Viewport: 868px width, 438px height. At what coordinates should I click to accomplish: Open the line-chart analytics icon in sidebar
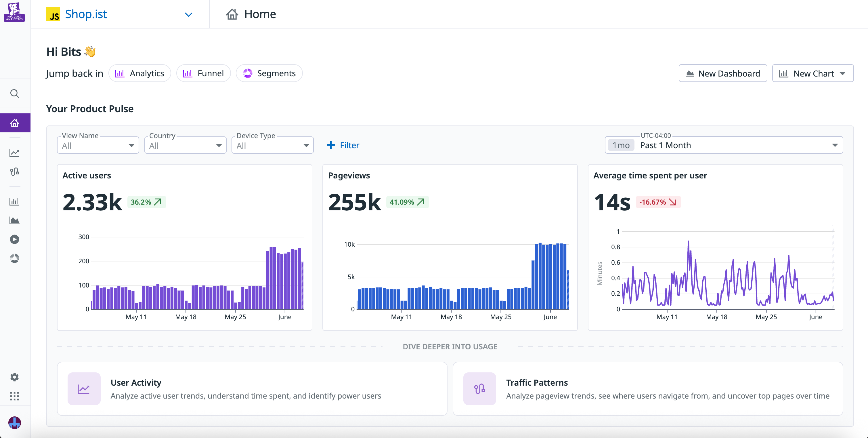(15, 153)
